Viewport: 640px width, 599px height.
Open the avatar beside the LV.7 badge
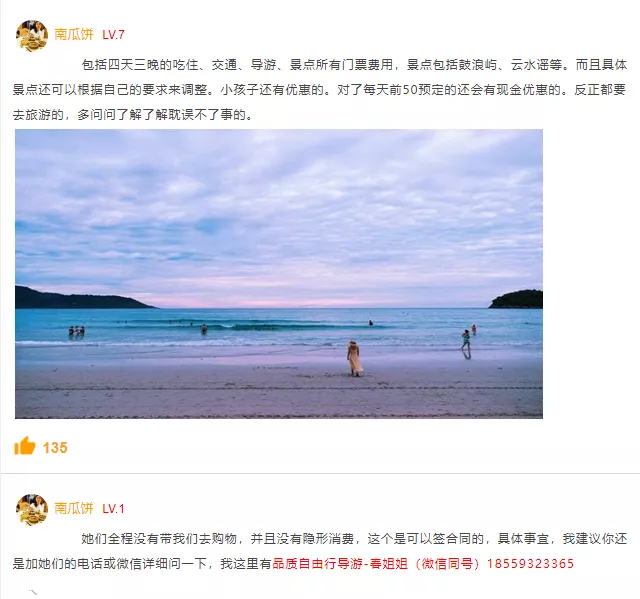pyautogui.click(x=32, y=35)
